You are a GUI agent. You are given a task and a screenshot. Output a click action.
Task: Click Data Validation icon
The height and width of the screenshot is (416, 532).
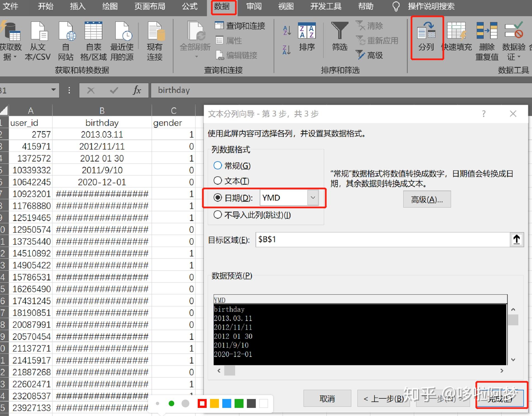[x=514, y=30]
